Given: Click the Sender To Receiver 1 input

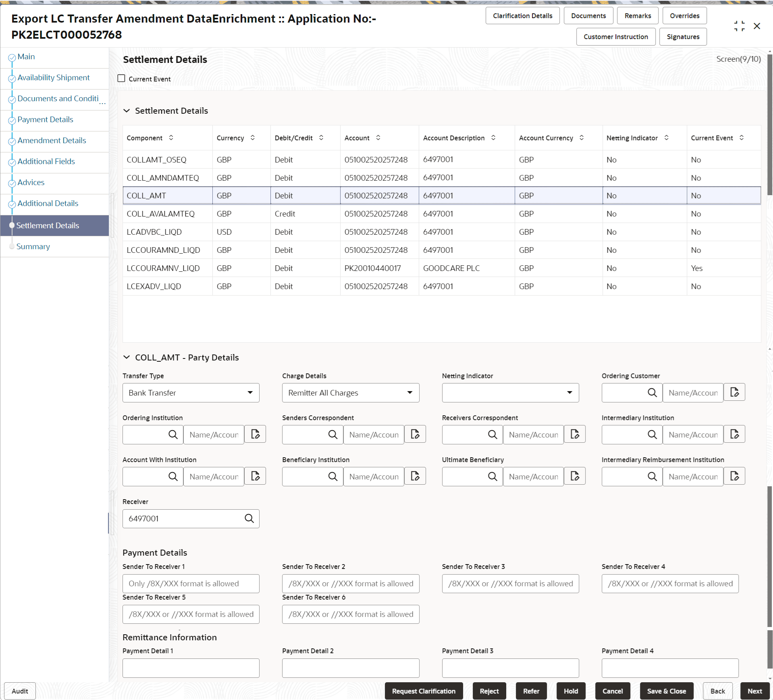Looking at the screenshot, I should click(191, 583).
